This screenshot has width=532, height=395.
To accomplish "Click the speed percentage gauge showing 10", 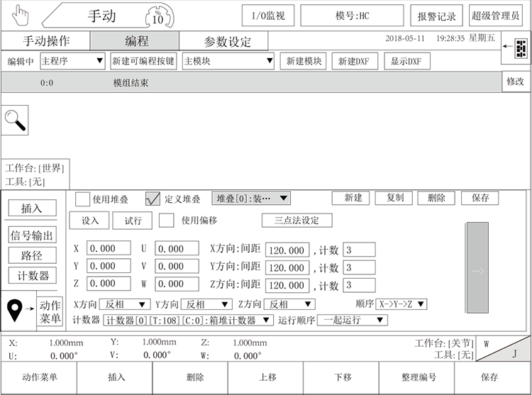I will [157, 16].
